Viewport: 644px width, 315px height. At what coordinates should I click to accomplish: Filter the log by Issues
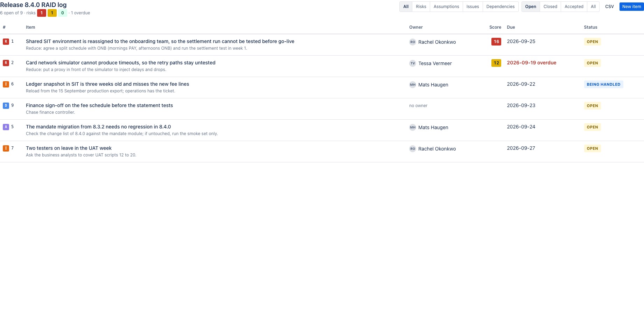click(472, 7)
